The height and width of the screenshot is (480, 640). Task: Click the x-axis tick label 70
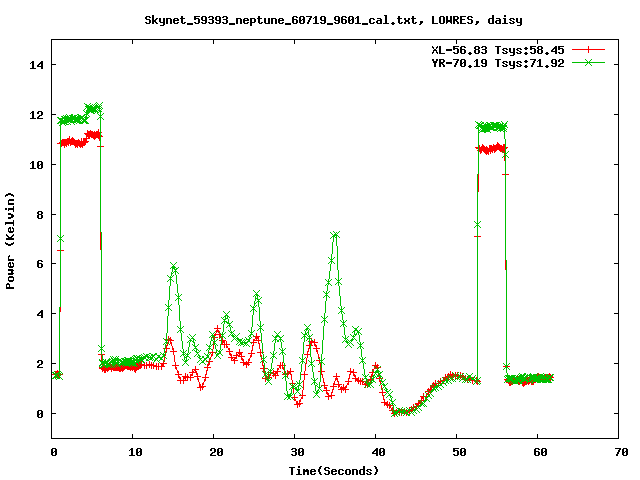pos(621,452)
